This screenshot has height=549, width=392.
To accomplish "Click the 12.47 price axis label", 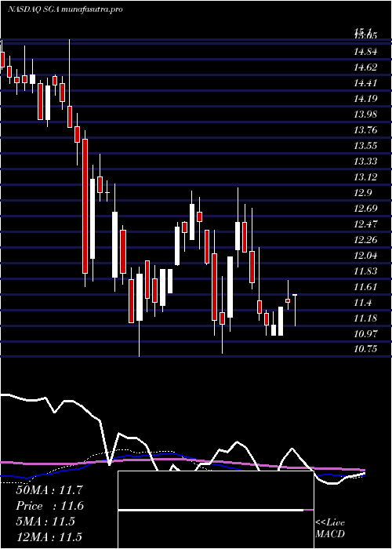I will (x=365, y=224).
